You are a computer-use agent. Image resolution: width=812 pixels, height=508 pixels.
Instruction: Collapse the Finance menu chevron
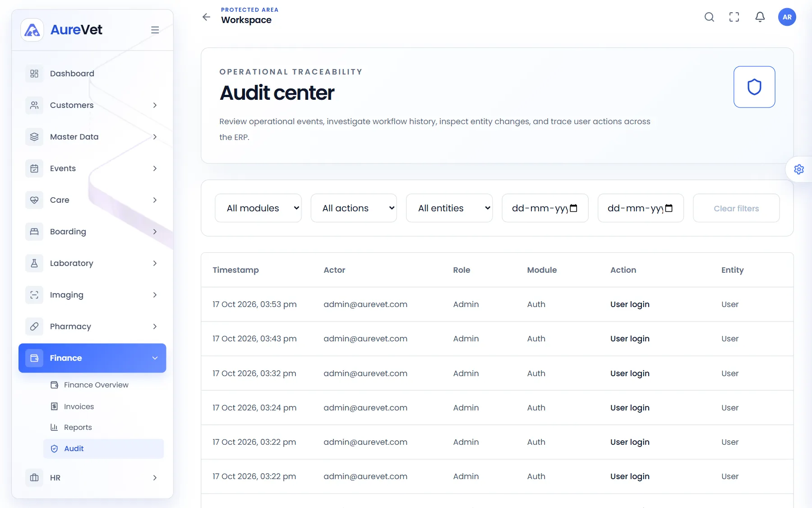click(x=155, y=358)
